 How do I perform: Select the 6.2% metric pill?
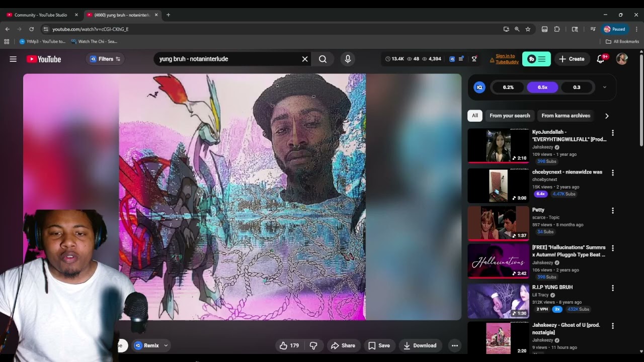click(x=508, y=87)
